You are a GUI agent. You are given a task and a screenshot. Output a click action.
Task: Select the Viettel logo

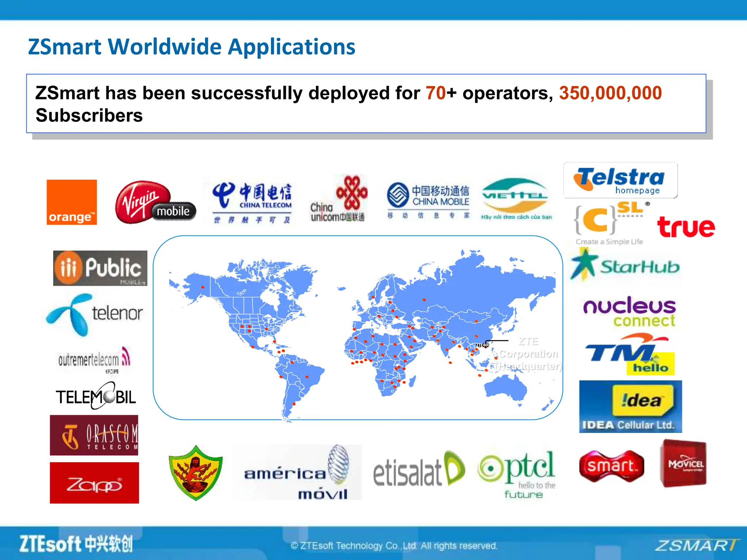516,199
